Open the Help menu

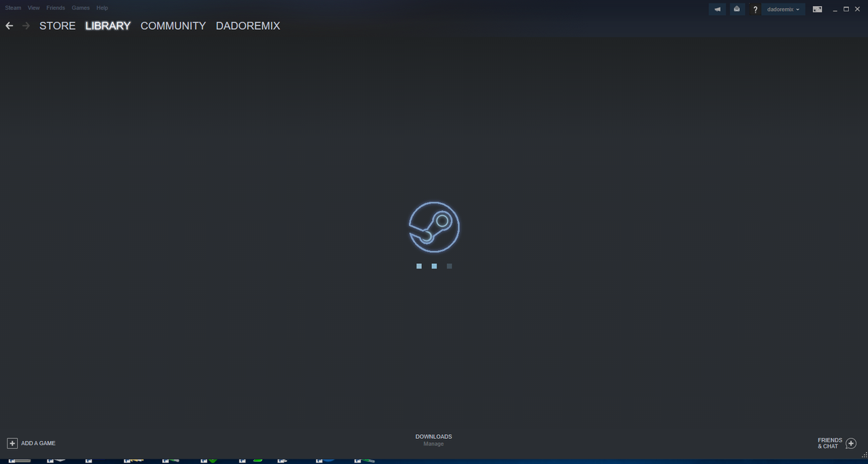click(x=102, y=8)
